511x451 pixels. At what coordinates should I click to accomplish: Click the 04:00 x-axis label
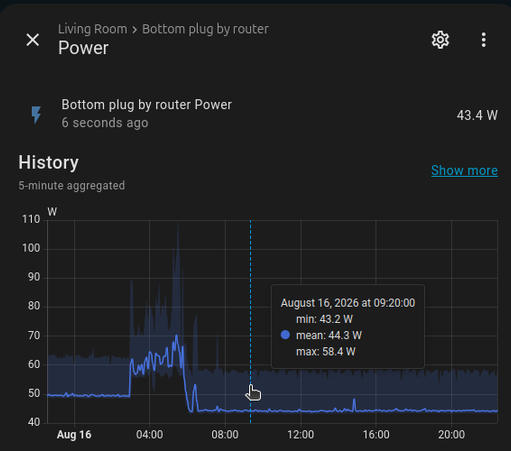click(x=149, y=435)
